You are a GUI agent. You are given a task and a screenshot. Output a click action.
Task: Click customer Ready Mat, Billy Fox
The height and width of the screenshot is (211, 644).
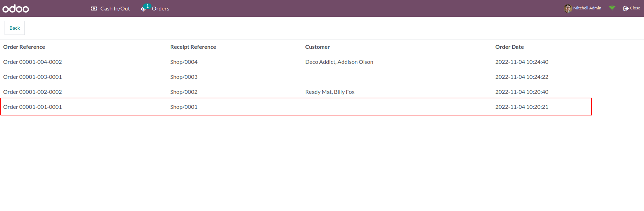[330, 92]
